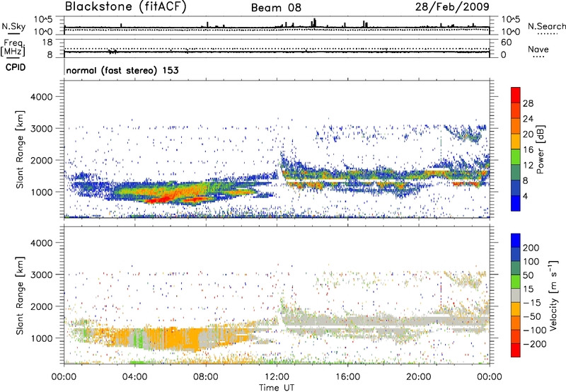Click the 'Power [dB]' colorbar label
The width and height of the screenshot is (566, 392).
pos(540,149)
